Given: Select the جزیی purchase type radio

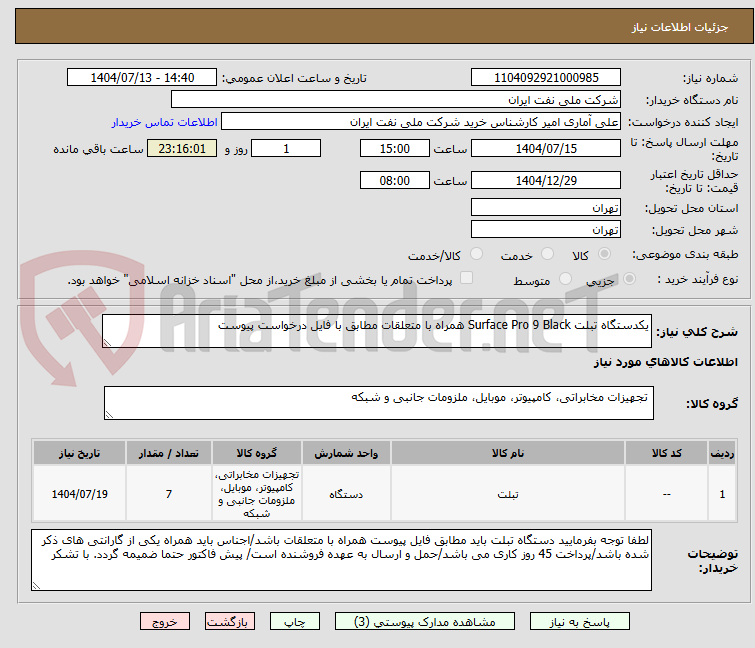Looking at the screenshot, I should [629, 279].
